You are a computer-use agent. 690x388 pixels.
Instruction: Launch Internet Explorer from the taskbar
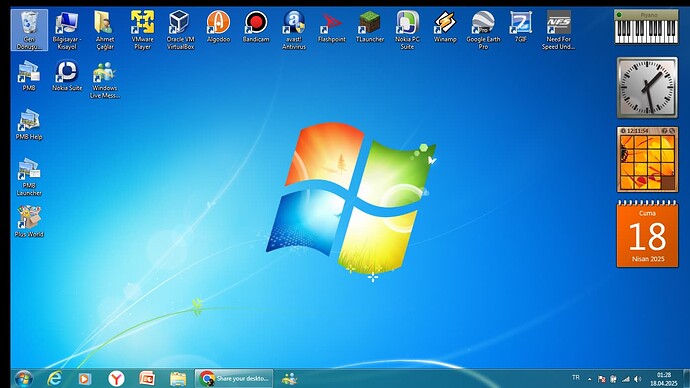coord(55,378)
